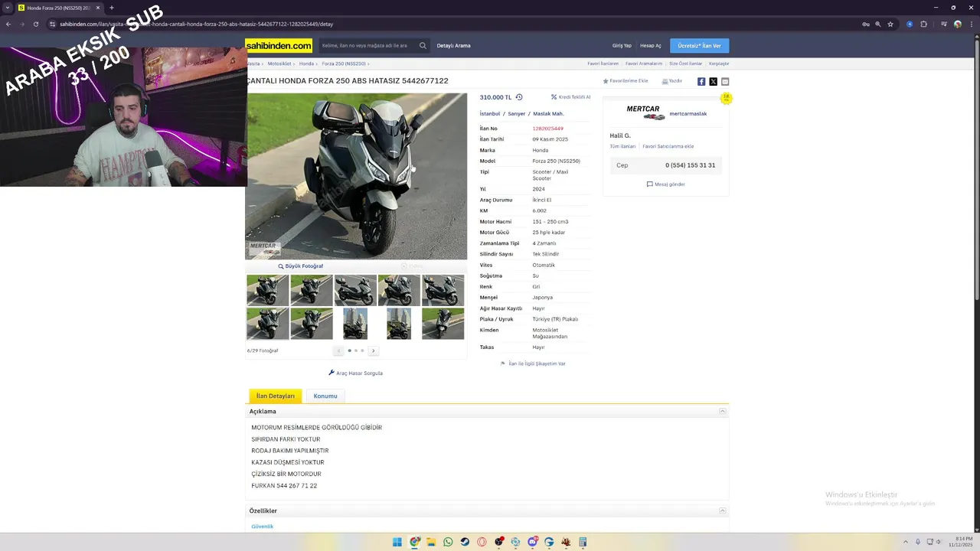This screenshot has height=551, width=980.
Task: Open WhatsApp from taskbar
Action: coord(448,542)
